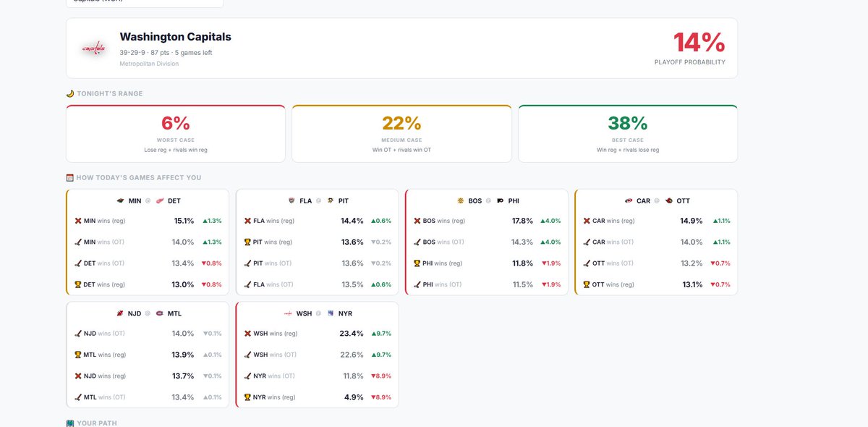Click the Carolina Hurricanes logo in the CAR @ OTT card
Viewport: 868px width, 427px height.
629,201
